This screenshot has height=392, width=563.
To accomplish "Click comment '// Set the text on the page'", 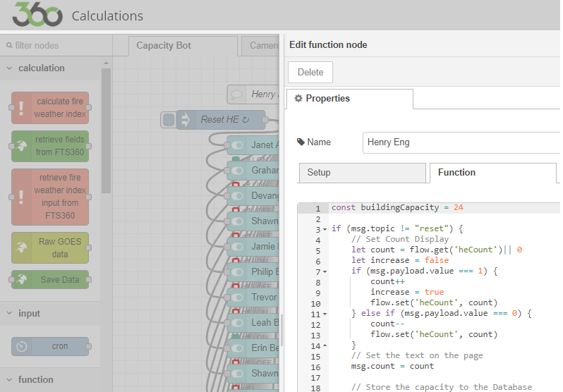I will click(x=417, y=355).
